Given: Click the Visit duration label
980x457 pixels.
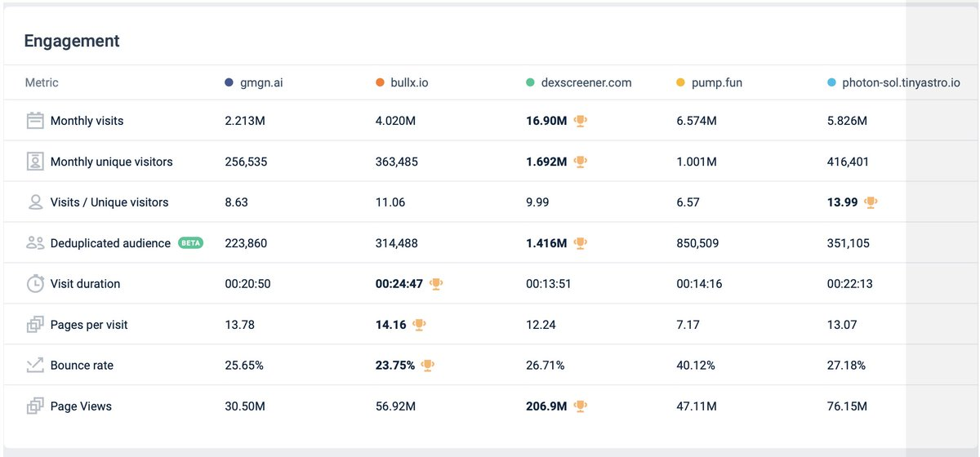Looking at the screenshot, I should tap(85, 284).
